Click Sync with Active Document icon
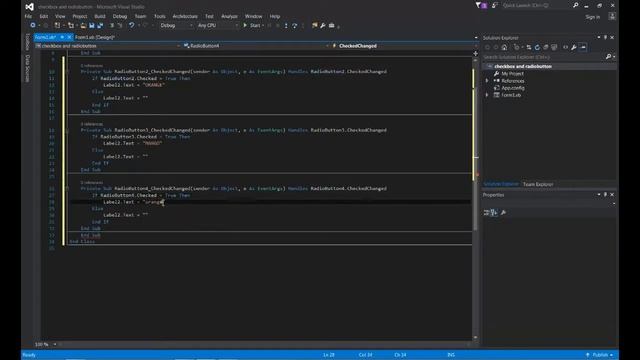 pos(529,47)
